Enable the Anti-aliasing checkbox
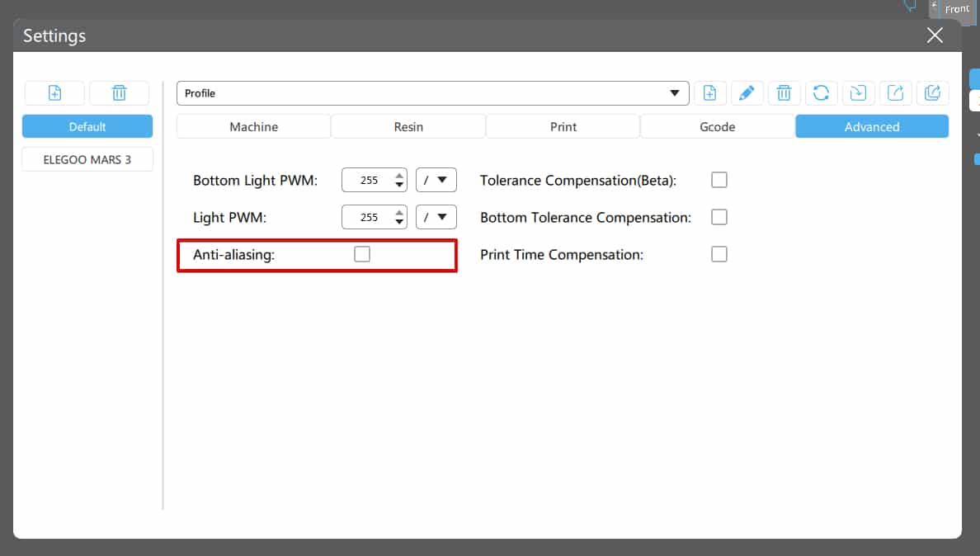980x556 pixels. coord(361,254)
